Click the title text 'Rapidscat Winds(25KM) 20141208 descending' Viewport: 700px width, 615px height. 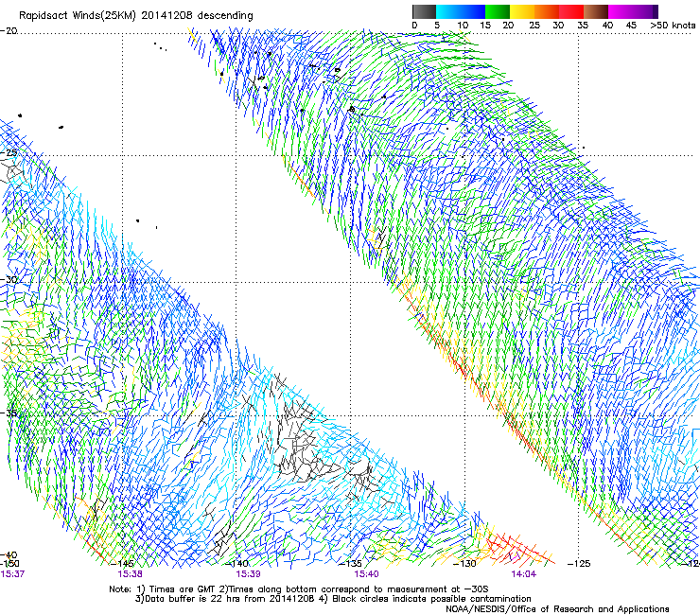[x=135, y=16]
